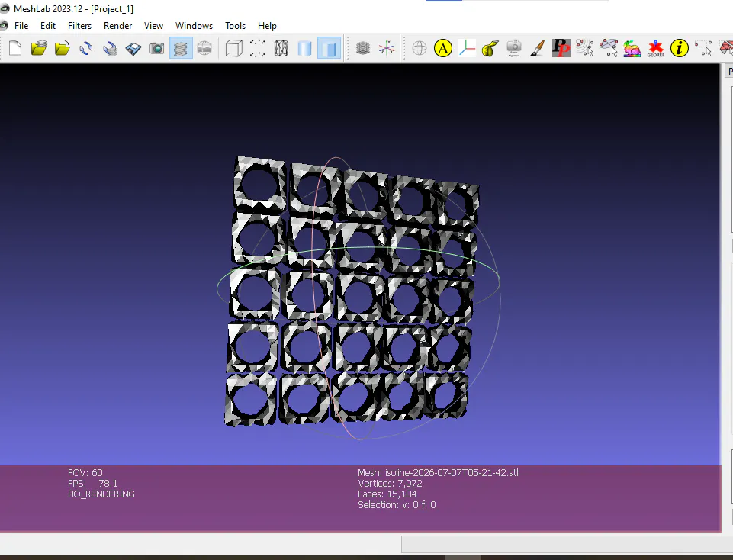Toggle the Bounding Box display
Screen dimensions: 733x560
(x=233, y=48)
